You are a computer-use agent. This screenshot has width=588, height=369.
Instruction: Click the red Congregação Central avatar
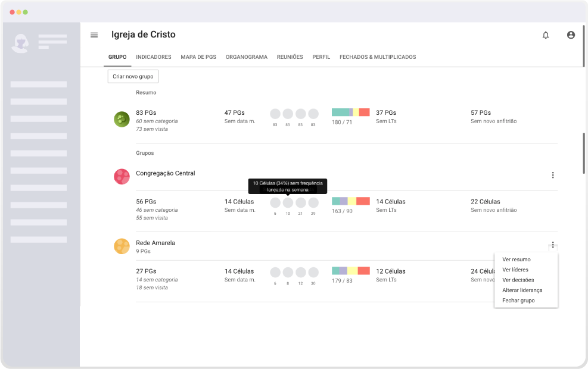(x=122, y=177)
